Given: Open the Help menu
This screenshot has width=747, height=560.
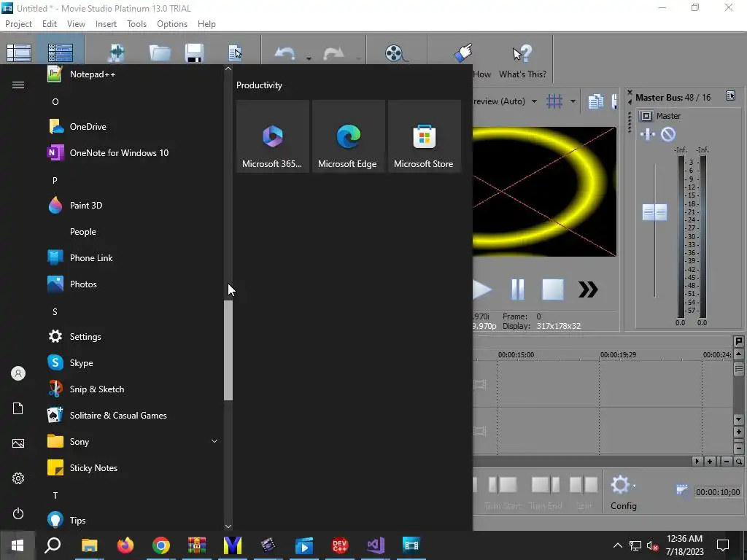Looking at the screenshot, I should (x=206, y=24).
